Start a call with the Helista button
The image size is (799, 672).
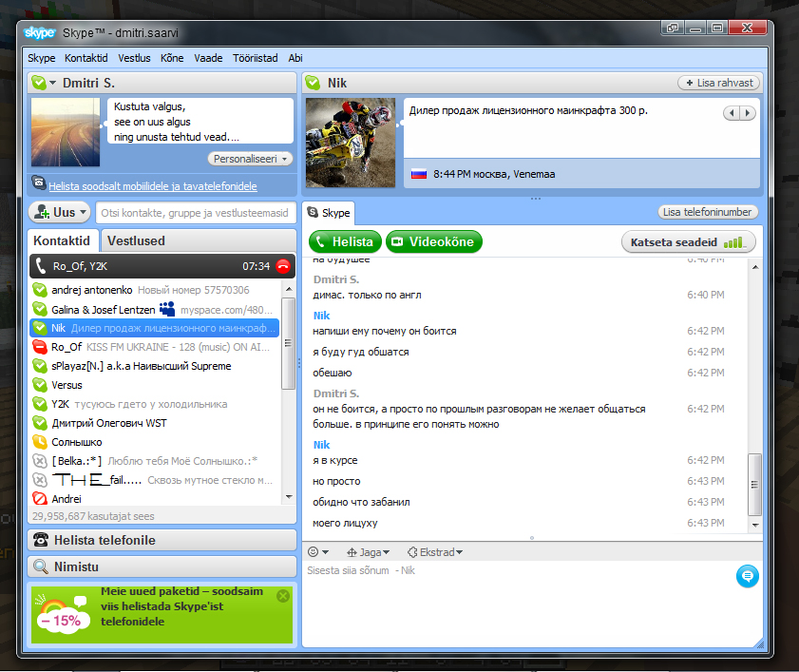click(x=345, y=241)
